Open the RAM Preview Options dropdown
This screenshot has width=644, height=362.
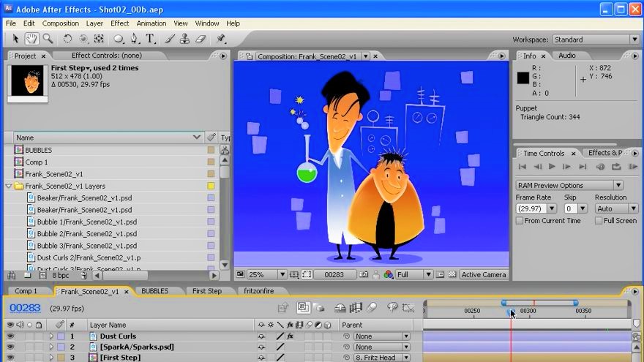point(569,185)
